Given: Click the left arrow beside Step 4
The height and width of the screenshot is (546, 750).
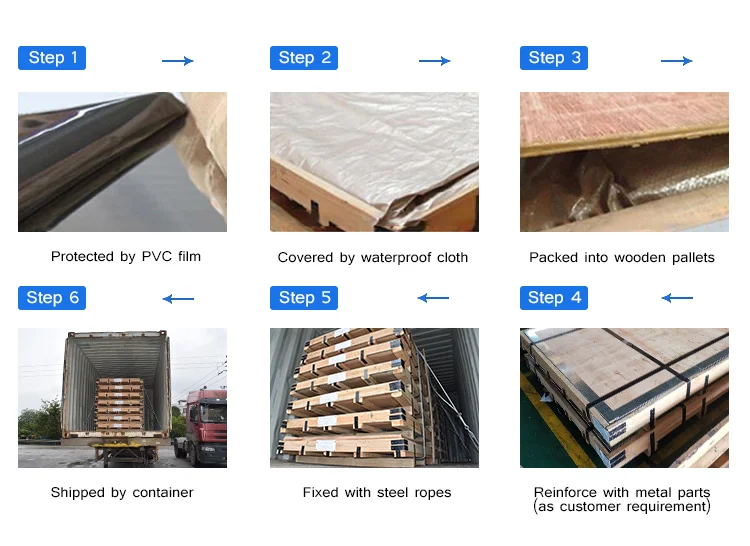Looking at the screenshot, I should [x=677, y=298].
